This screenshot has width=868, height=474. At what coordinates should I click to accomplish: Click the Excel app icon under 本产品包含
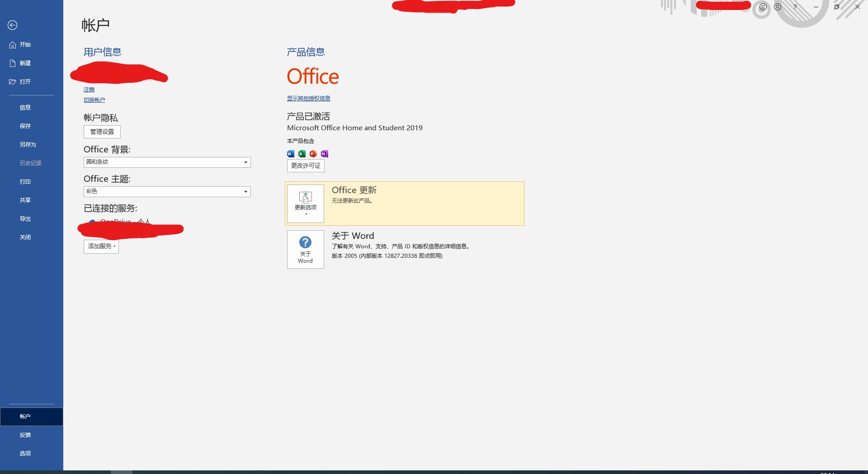tap(302, 154)
